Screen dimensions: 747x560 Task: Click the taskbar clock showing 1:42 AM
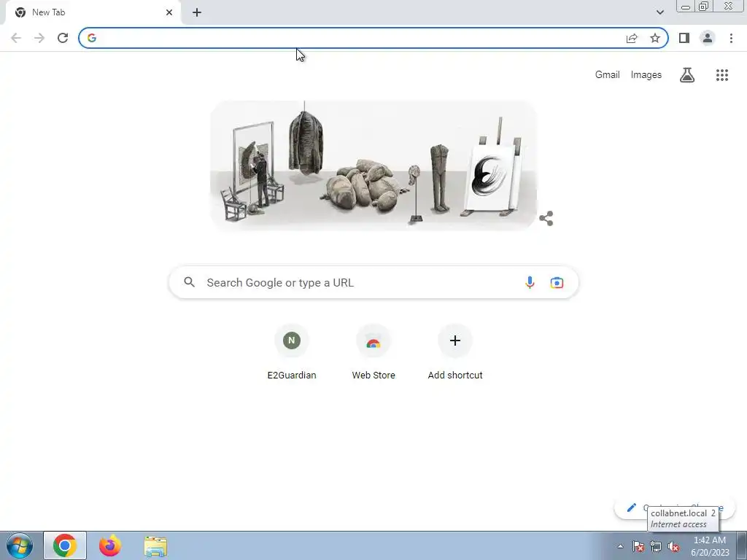(x=710, y=546)
